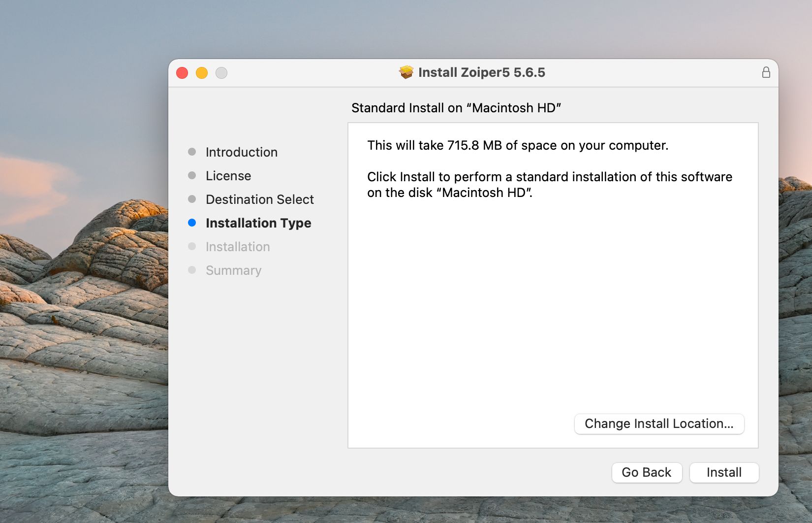Screen dimensions: 812x523
Task: Click the disk space summary text area
Action: click(x=517, y=145)
